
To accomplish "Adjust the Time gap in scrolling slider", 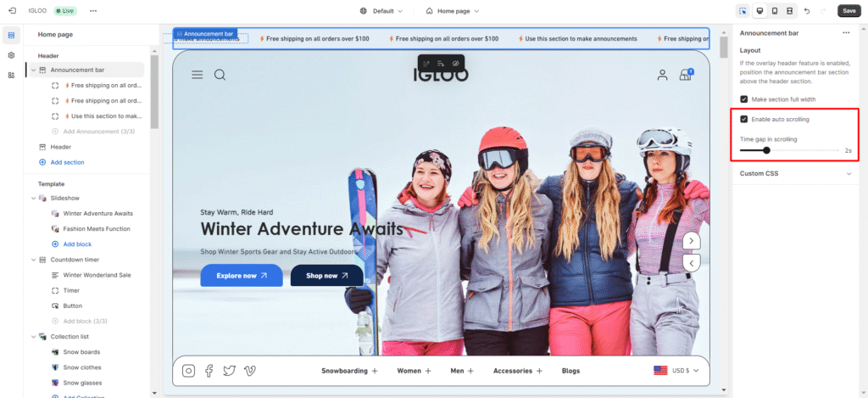I will pos(766,150).
